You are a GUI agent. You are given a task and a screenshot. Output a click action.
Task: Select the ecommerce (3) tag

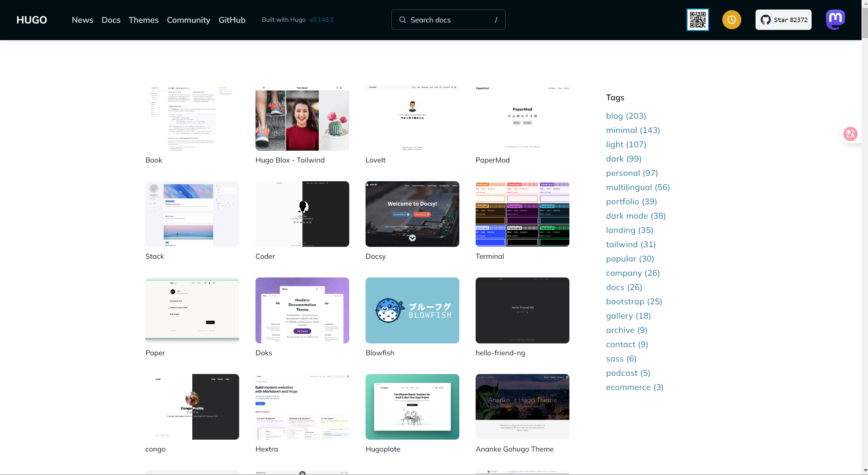tap(634, 387)
